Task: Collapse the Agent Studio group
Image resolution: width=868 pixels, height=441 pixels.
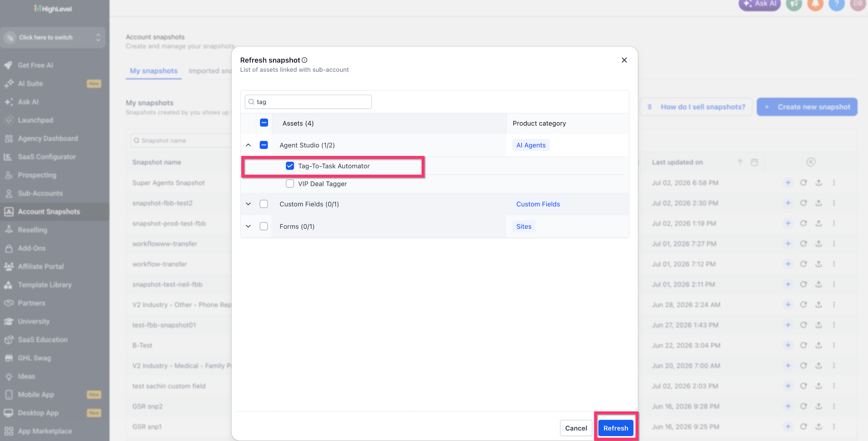Action: coord(248,145)
